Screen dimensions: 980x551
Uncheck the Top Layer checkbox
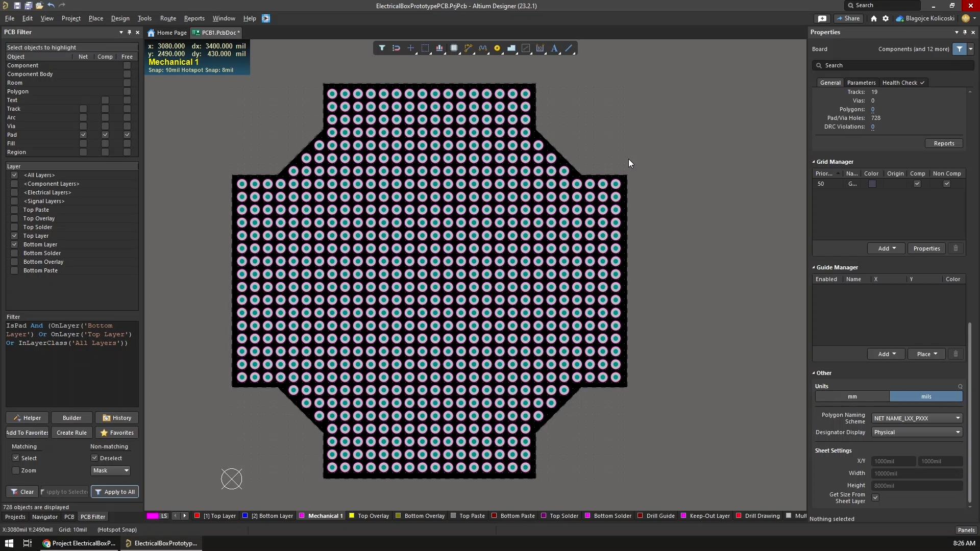(x=14, y=236)
